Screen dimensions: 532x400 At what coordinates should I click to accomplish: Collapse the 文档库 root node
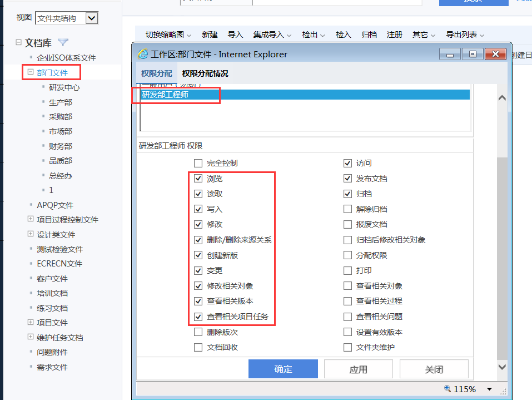tap(19, 42)
